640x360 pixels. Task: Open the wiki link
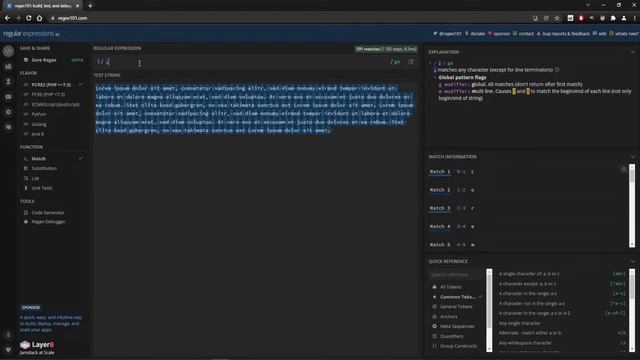[599, 33]
